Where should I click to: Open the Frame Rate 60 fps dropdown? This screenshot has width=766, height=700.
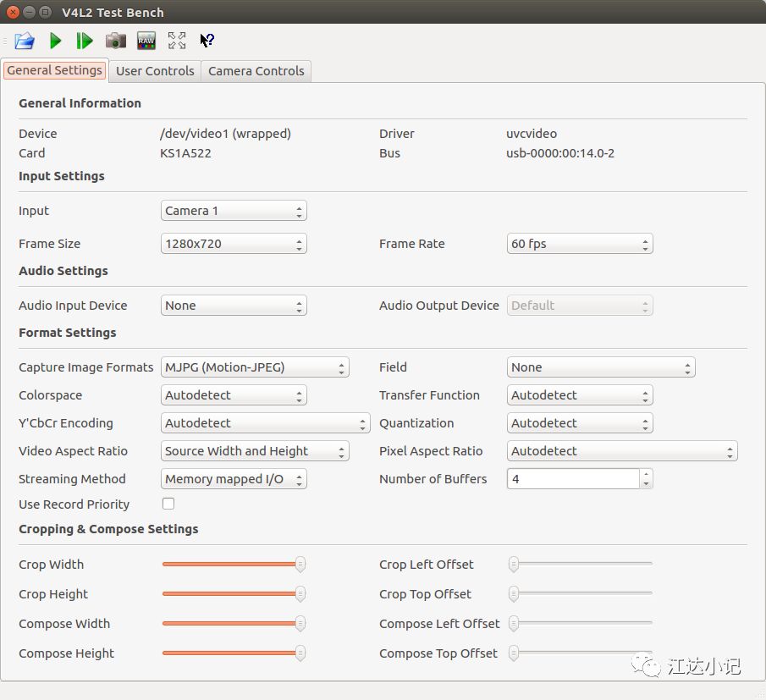pos(580,244)
